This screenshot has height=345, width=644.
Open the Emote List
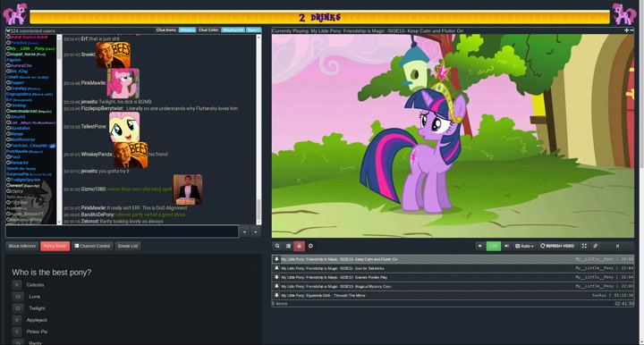128,246
